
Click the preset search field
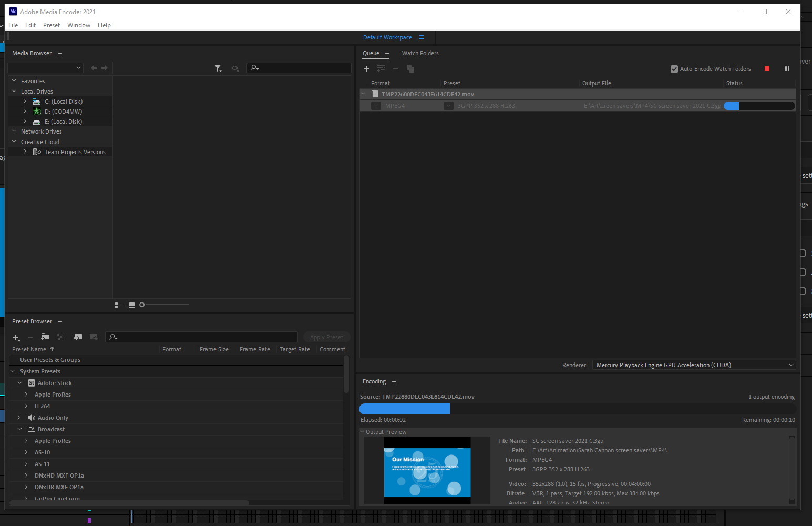201,337
